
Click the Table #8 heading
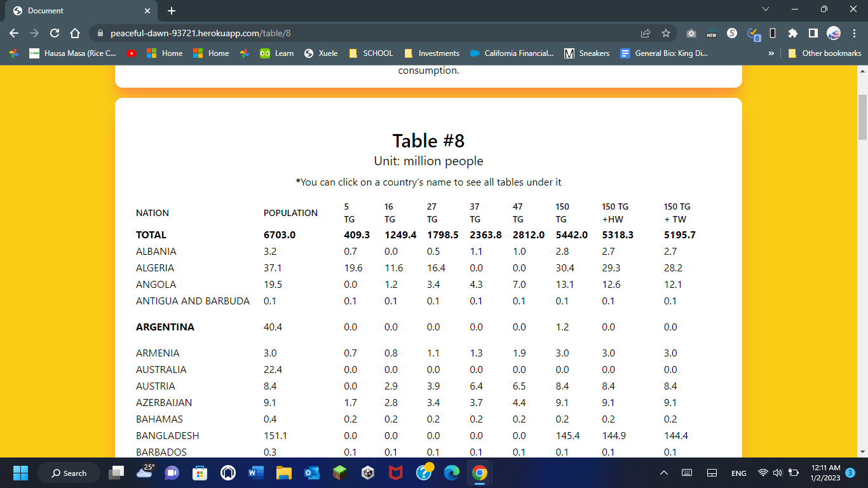pos(428,140)
